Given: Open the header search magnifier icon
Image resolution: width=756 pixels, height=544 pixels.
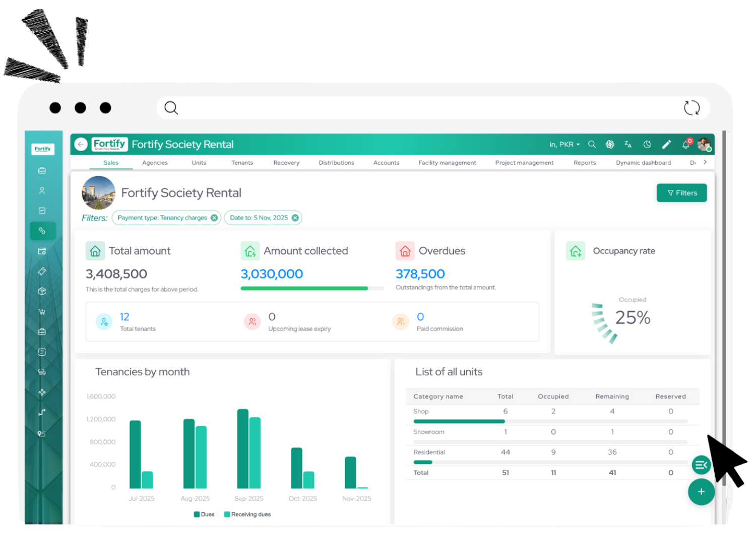Looking at the screenshot, I should pyautogui.click(x=592, y=145).
